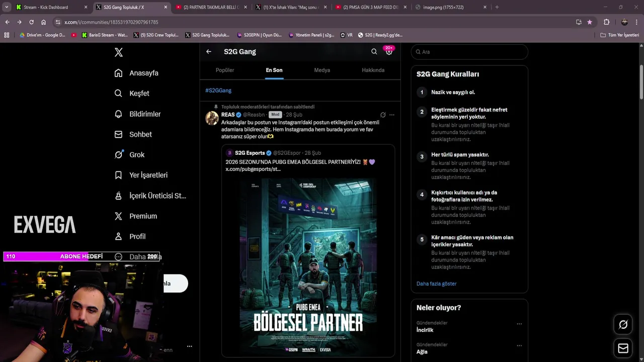Open new browser tab
The width and height of the screenshot is (644, 362).
coord(497,7)
